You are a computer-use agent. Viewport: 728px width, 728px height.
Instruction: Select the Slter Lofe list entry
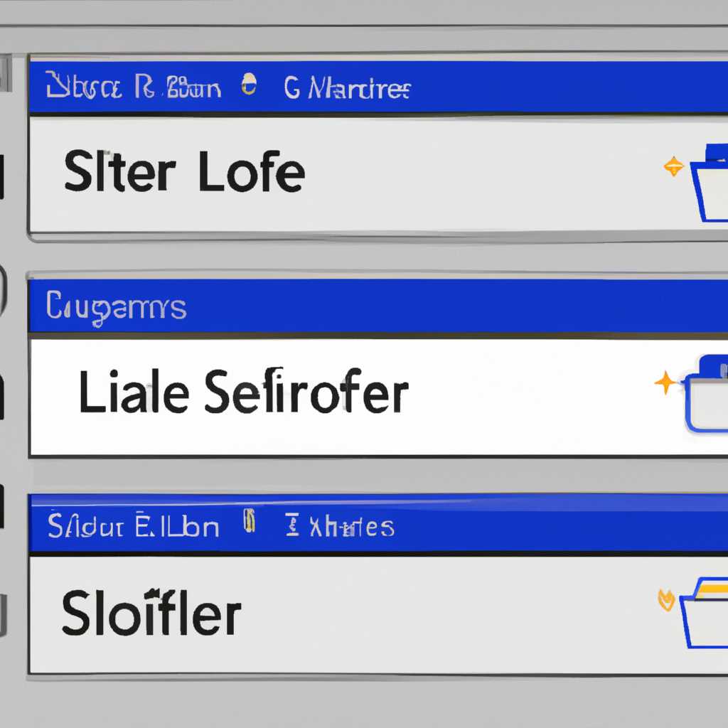(378, 174)
